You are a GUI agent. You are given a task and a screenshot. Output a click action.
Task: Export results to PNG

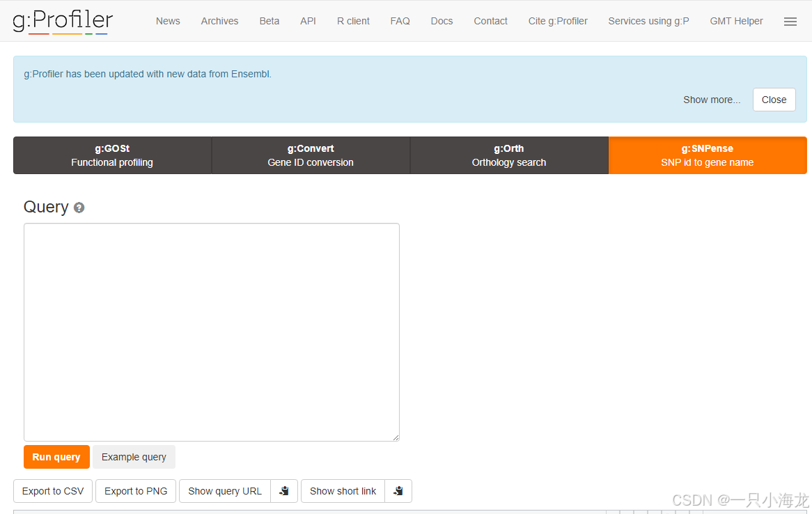pyautogui.click(x=136, y=491)
